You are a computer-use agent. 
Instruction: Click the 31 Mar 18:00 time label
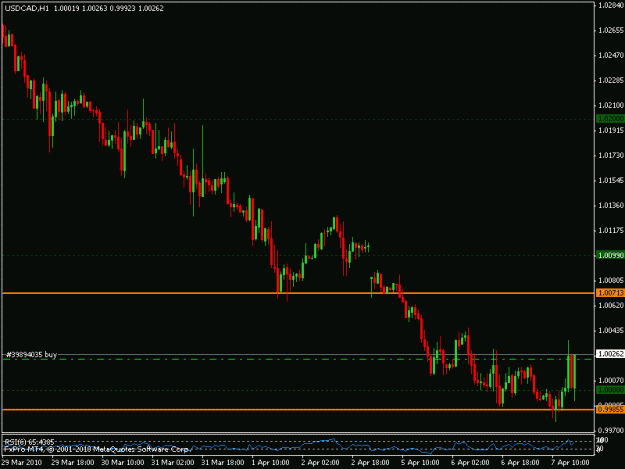[222, 463]
